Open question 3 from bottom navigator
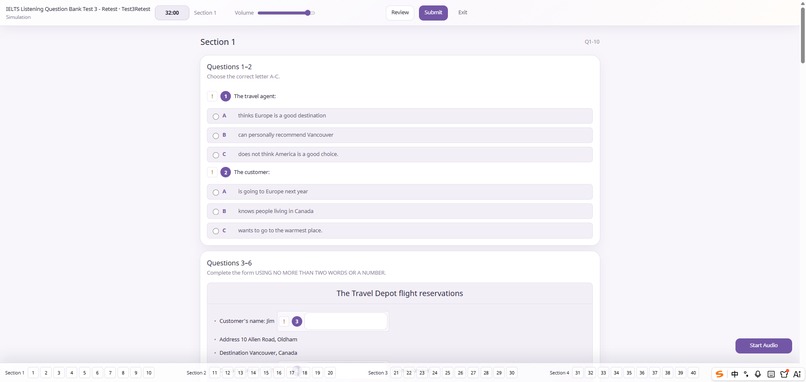Viewport: 806px width, 382px height. (59, 373)
